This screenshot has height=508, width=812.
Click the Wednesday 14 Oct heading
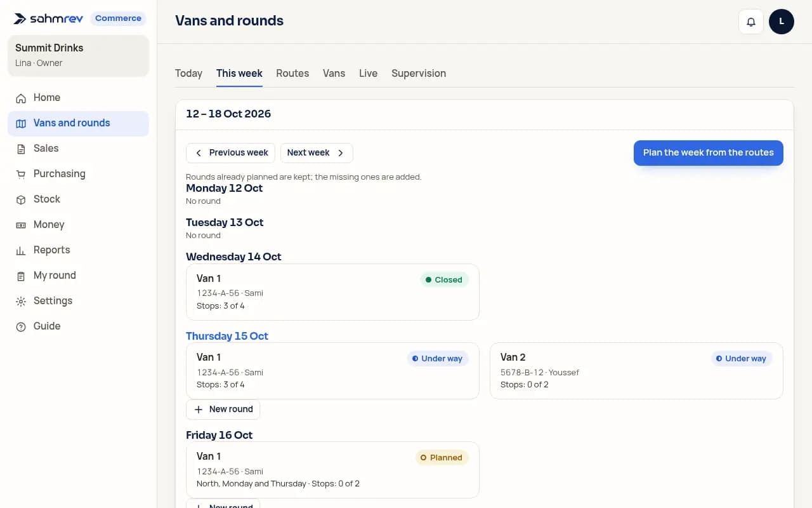[233, 257]
